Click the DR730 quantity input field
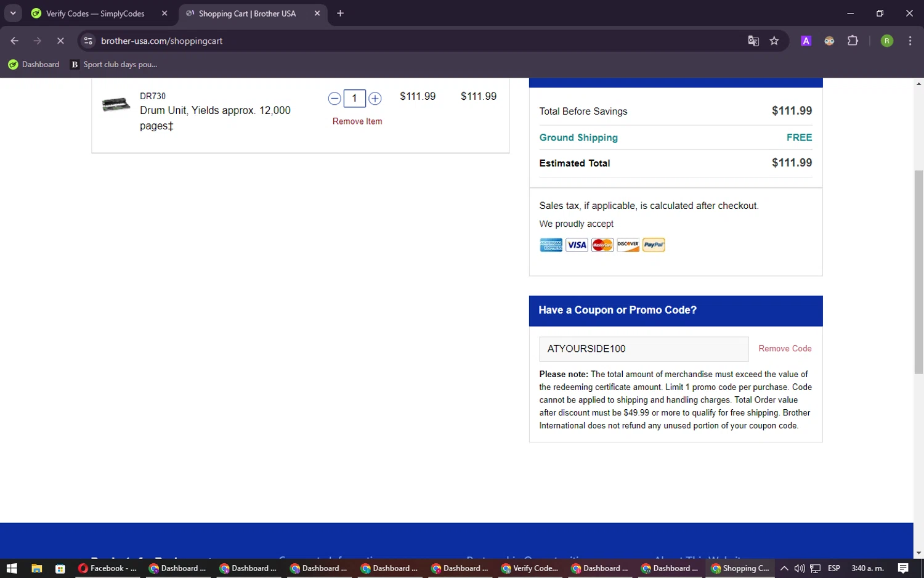This screenshot has height=578, width=924. (354, 99)
